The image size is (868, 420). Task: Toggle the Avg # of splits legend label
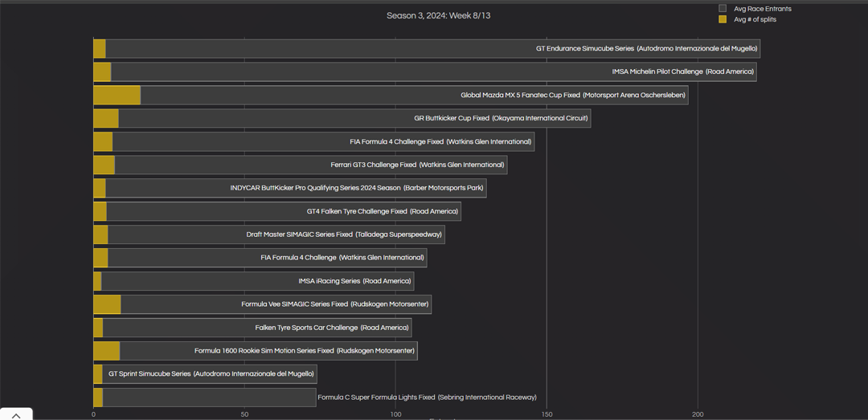point(755,19)
